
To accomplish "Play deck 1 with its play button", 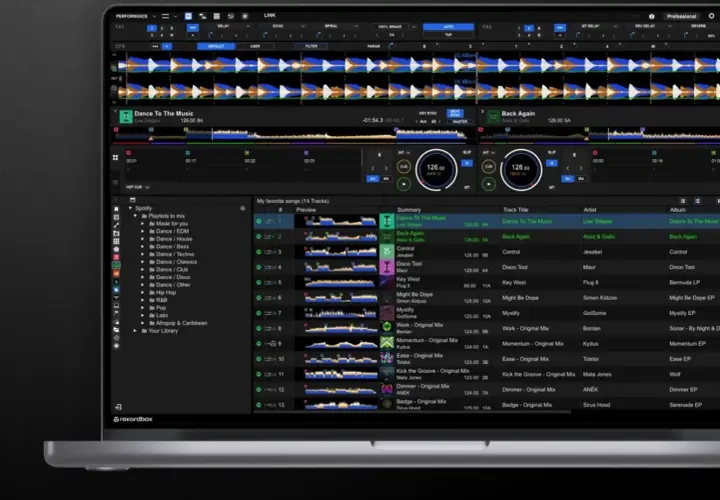I will coord(404,184).
